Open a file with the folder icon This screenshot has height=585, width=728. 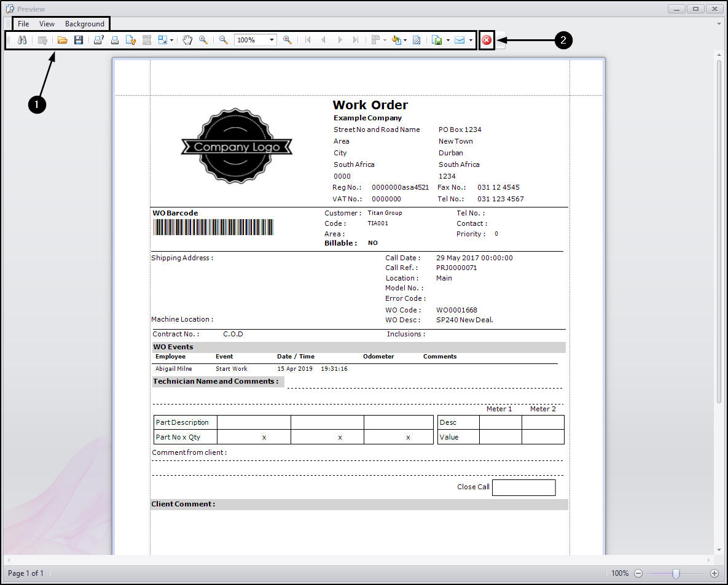point(62,40)
